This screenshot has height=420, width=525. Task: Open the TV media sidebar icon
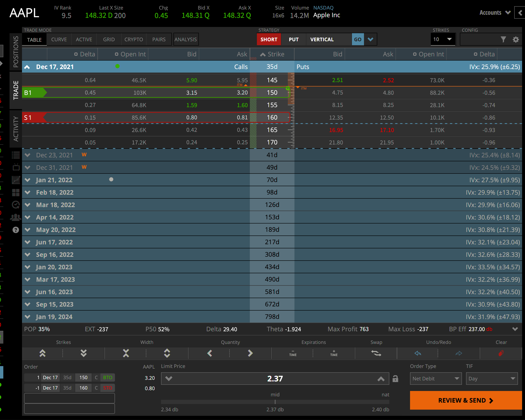[16, 167]
